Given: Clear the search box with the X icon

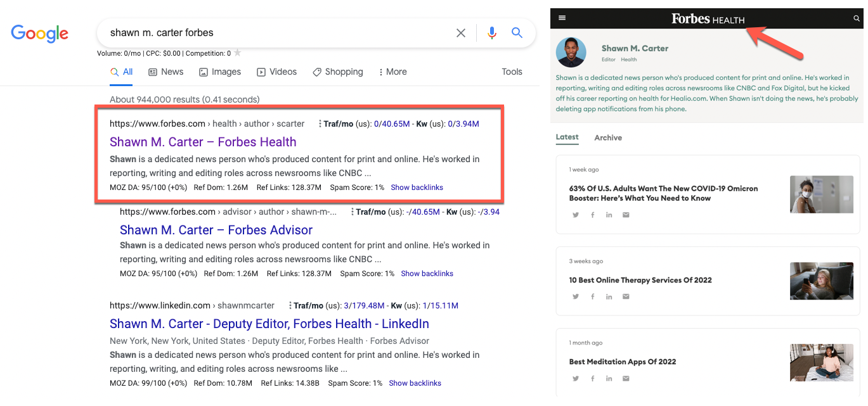Looking at the screenshot, I should coord(461,33).
